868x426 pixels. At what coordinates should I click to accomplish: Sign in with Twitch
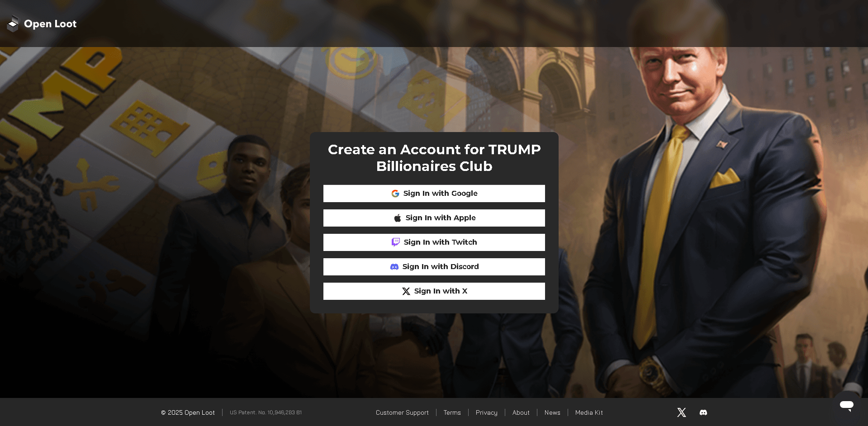coord(434,242)
